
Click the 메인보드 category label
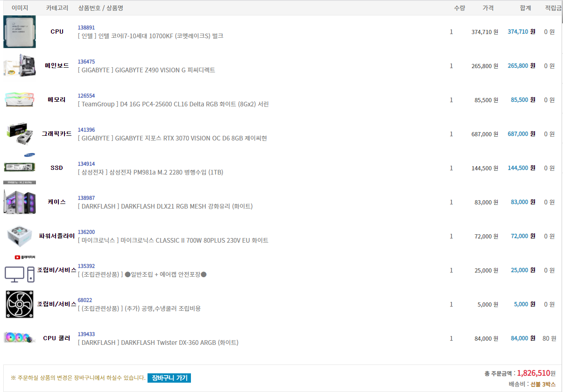pyautogui.click(x=57, y=66)
